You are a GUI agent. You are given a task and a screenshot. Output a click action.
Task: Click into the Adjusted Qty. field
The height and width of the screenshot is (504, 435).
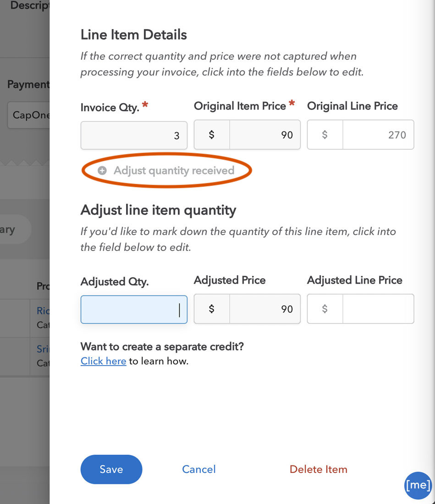pyautogui.click(x=134, y=310)
